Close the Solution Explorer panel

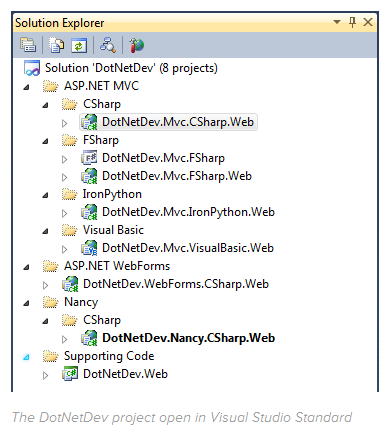pyautogui.click(x=368, y=22)
